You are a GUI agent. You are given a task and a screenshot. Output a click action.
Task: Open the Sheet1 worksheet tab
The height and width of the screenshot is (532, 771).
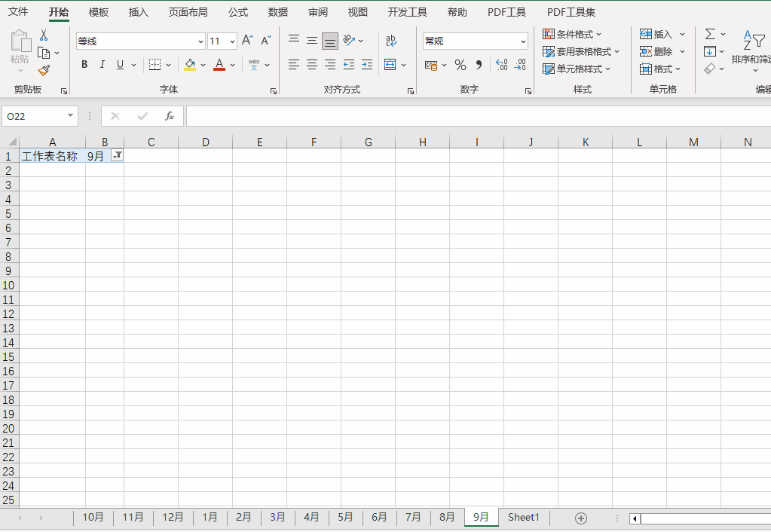point(523,517)
